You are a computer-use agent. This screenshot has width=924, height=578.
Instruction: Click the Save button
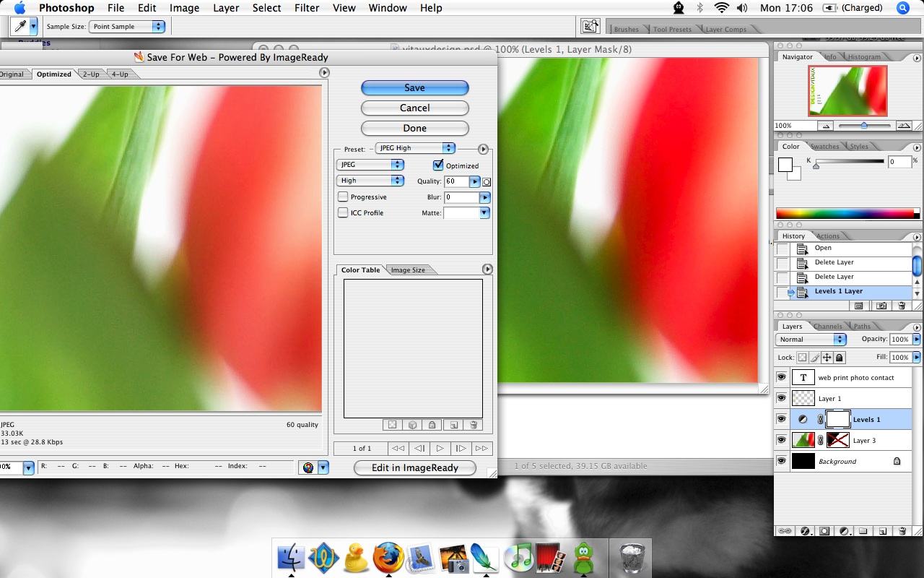click(414, 87)
